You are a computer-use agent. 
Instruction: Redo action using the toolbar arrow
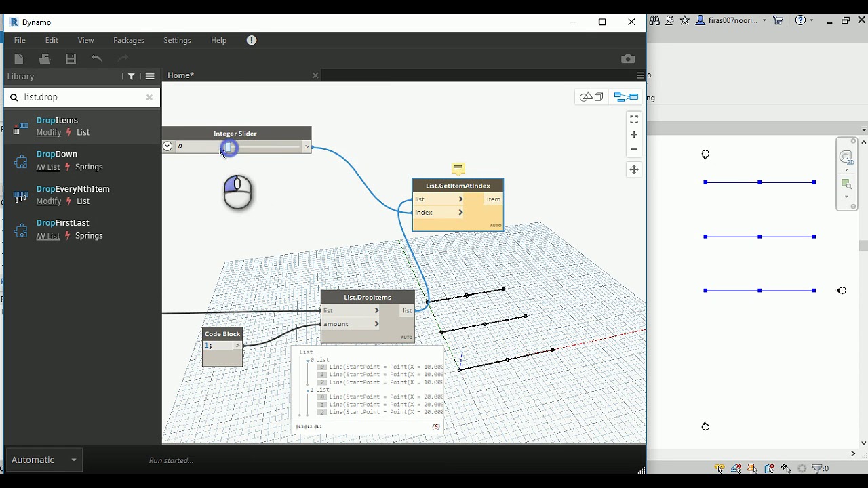pyautogui.click(x=123, y=59)
